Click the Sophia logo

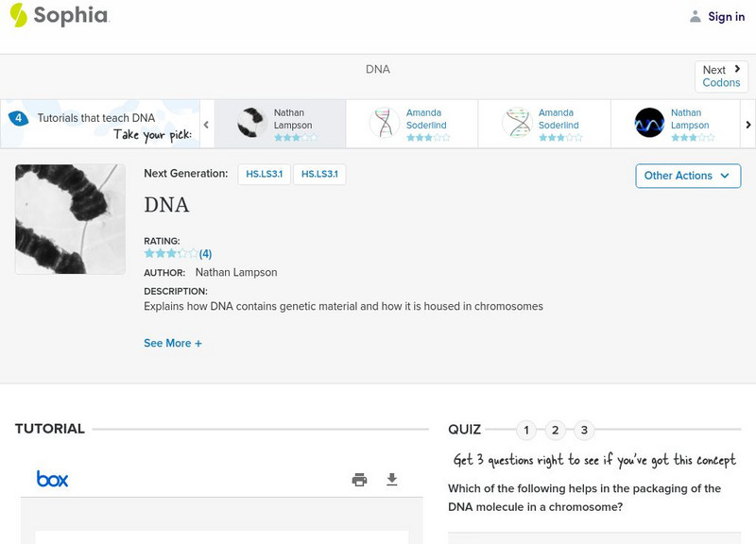(x=59, y=16)
